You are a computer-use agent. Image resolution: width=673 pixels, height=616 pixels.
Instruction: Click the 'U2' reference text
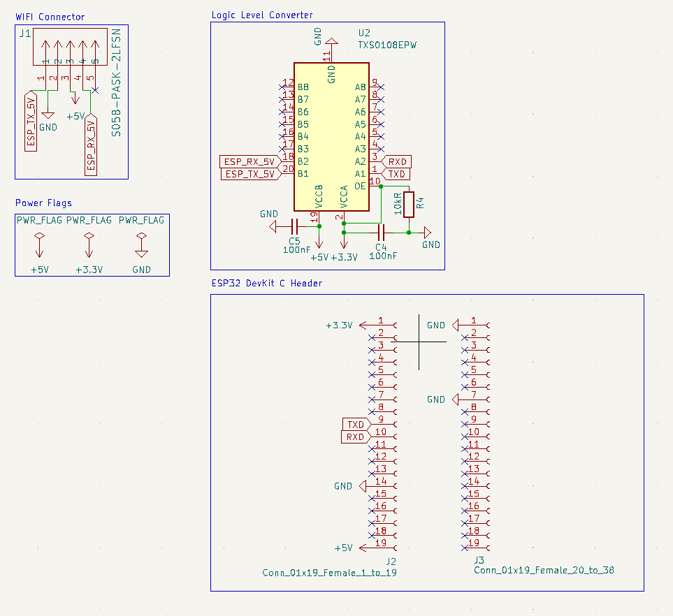click(364, 33)
